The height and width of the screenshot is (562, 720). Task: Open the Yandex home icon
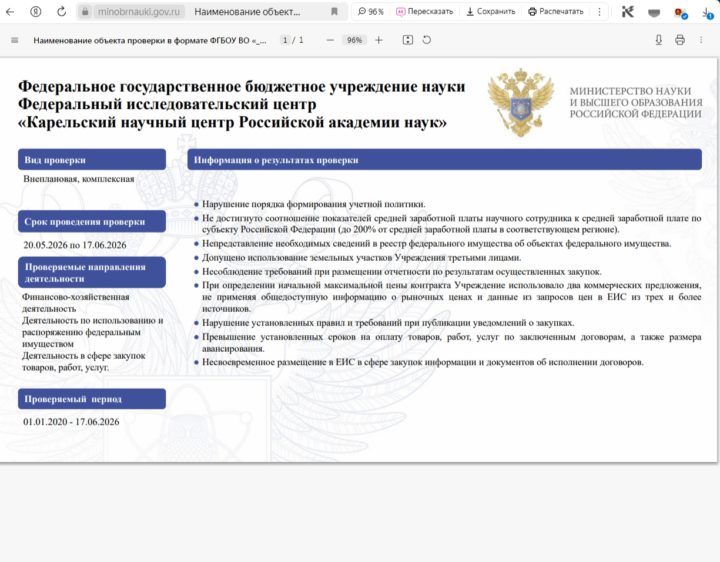tap(35, 11)
